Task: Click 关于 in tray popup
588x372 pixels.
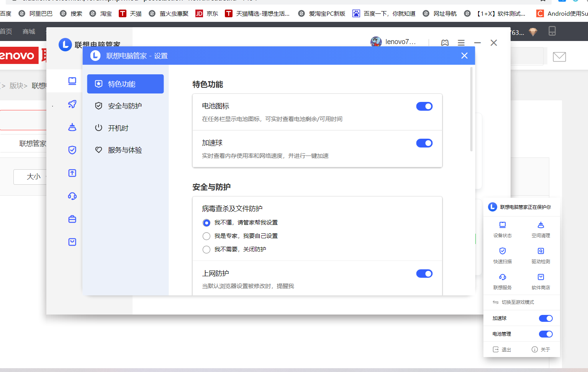Action: [541, 349]
